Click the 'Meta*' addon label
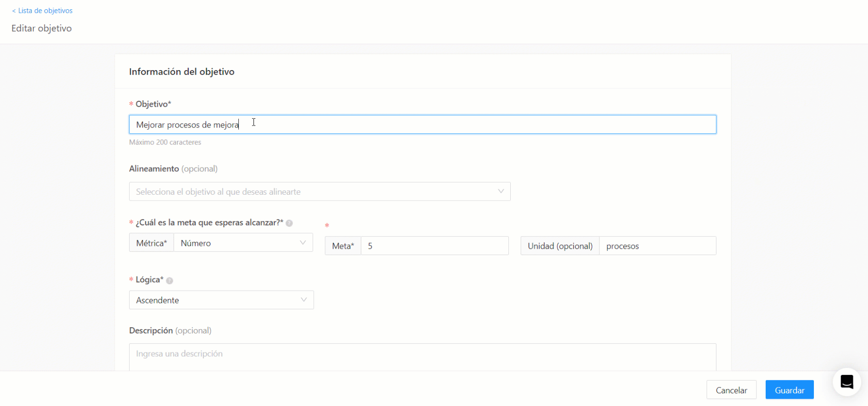868x406 pixels. point(343,246)
